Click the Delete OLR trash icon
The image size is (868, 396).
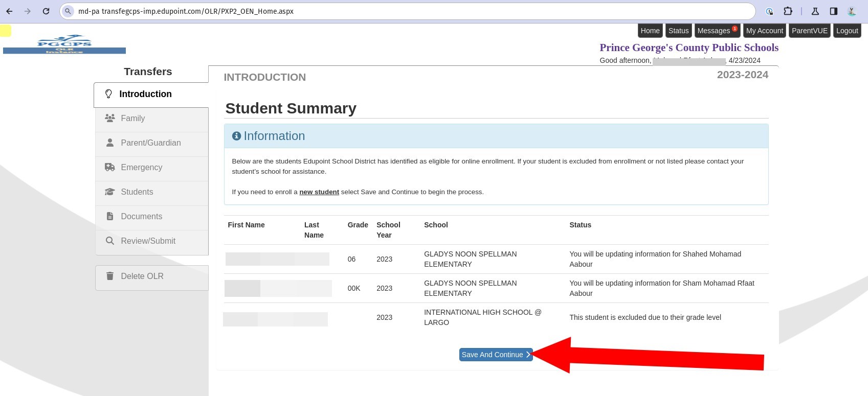[x=109, y=276]
